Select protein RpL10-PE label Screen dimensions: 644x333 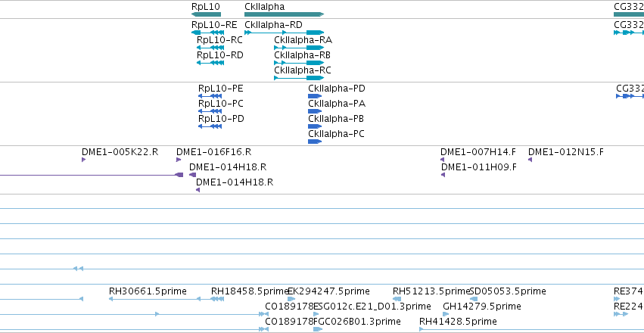[220, 89]
